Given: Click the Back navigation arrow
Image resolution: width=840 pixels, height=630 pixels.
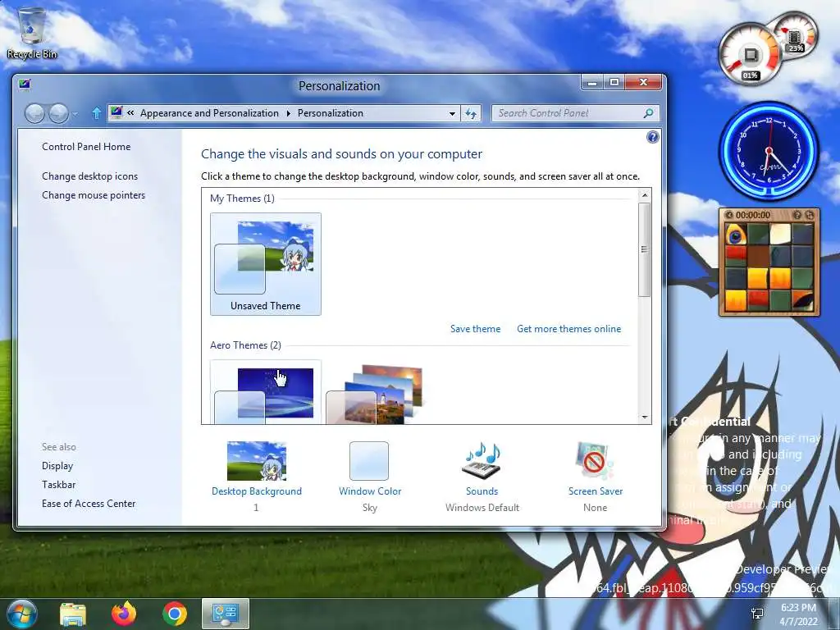Looking at the screenshot, I should (x=34, y=113).
